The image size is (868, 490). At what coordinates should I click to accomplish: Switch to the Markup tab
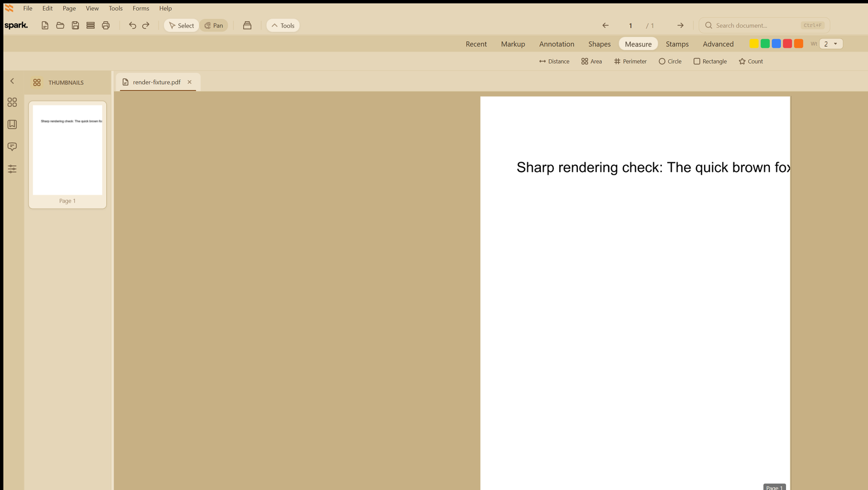[x=513, y=44]
